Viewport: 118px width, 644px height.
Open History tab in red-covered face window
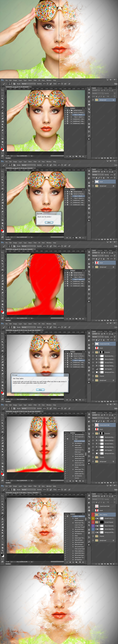coord(67,271)
